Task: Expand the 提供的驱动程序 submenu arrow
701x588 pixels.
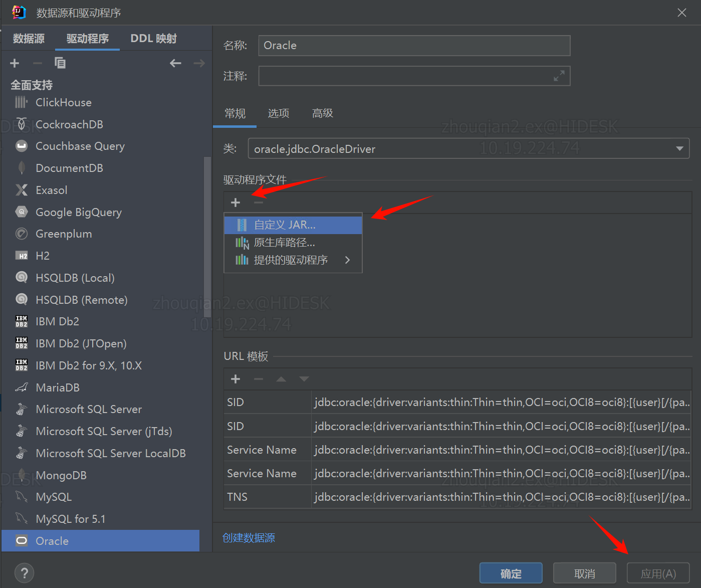Action: coord(347,260)
